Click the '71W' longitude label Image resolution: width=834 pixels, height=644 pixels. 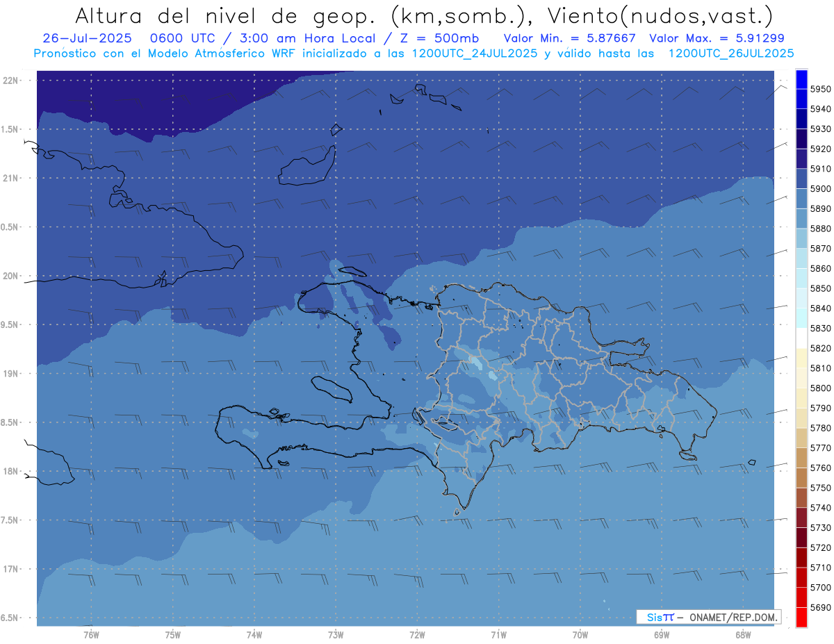click(x=498, y=635)
